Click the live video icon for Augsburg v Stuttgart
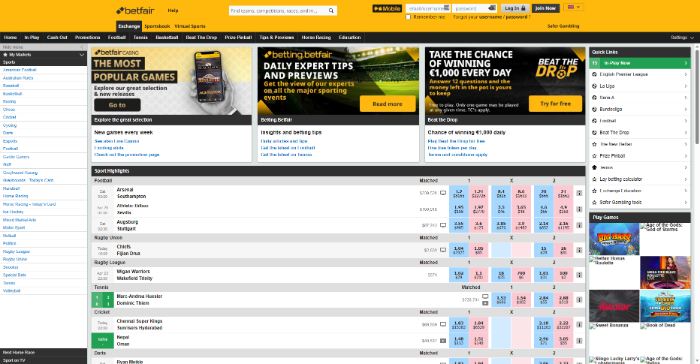The width and height of the screenshot is (700, 364). click(443, 225)
